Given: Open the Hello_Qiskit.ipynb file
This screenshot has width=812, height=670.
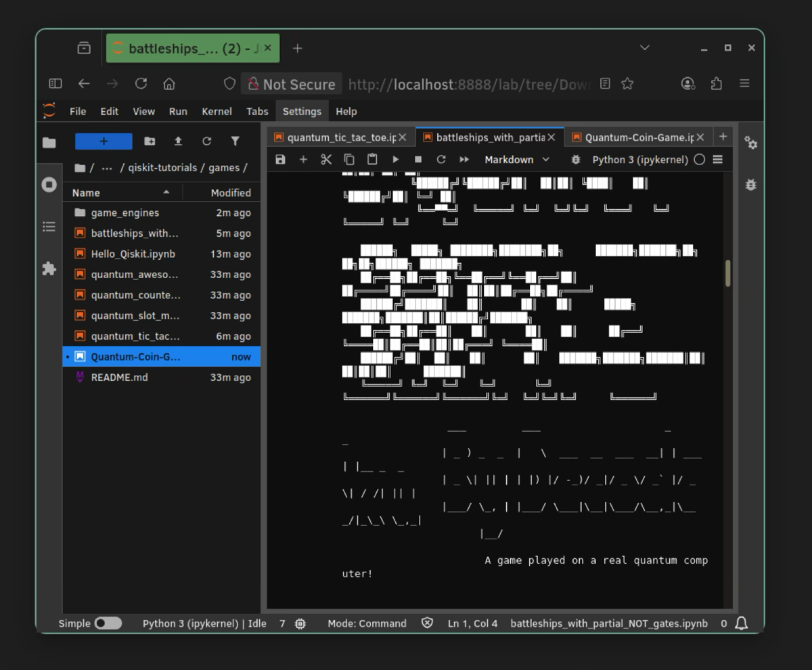Looking at the screenshot, I should click(x=133, y=254).
